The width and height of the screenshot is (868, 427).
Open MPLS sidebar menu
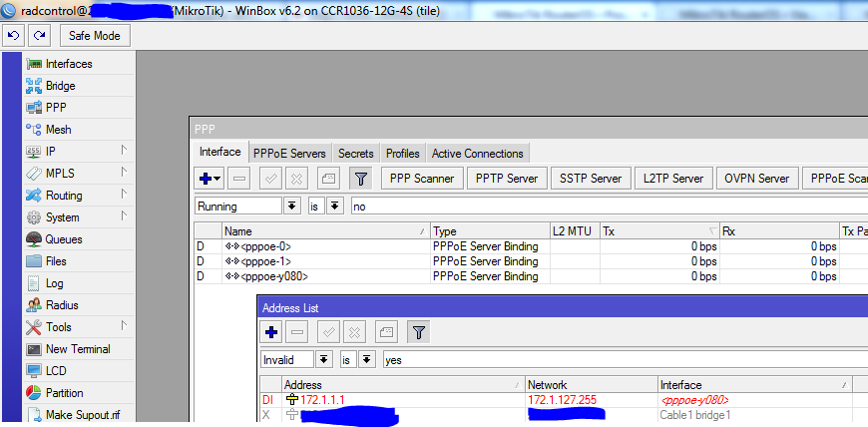(x=78, y=174)
